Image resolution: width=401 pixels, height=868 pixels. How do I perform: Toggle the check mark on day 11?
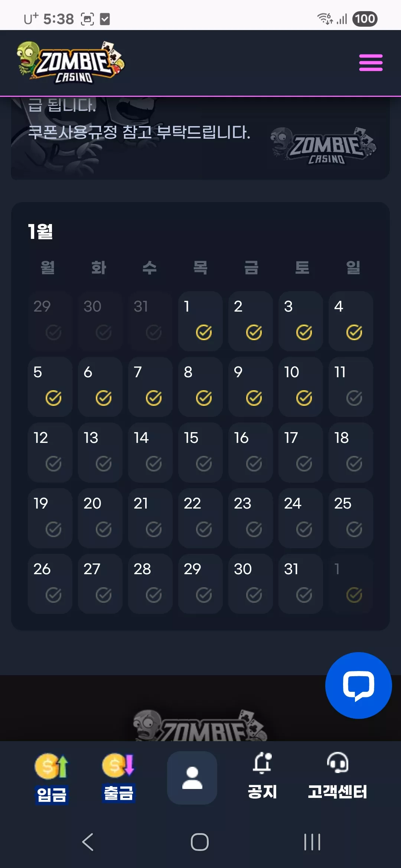tap(354, 398)
